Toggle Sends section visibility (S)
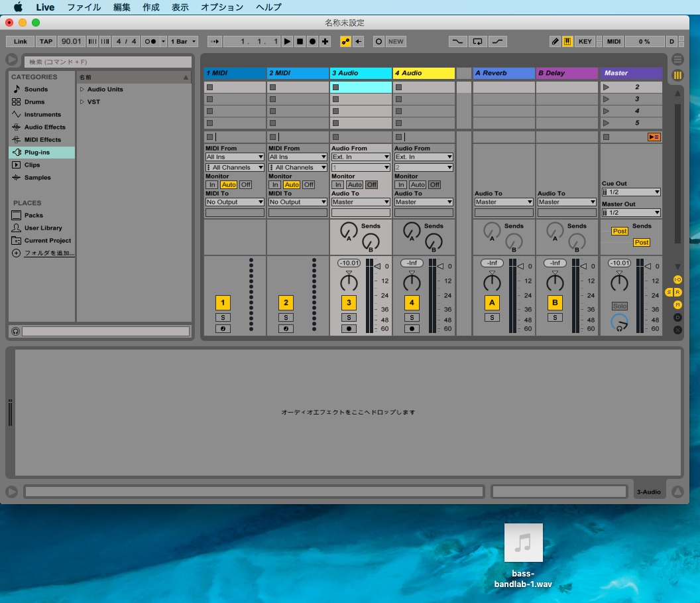The height and width of the screenshot is (603, 700). (x=670, y=292)
